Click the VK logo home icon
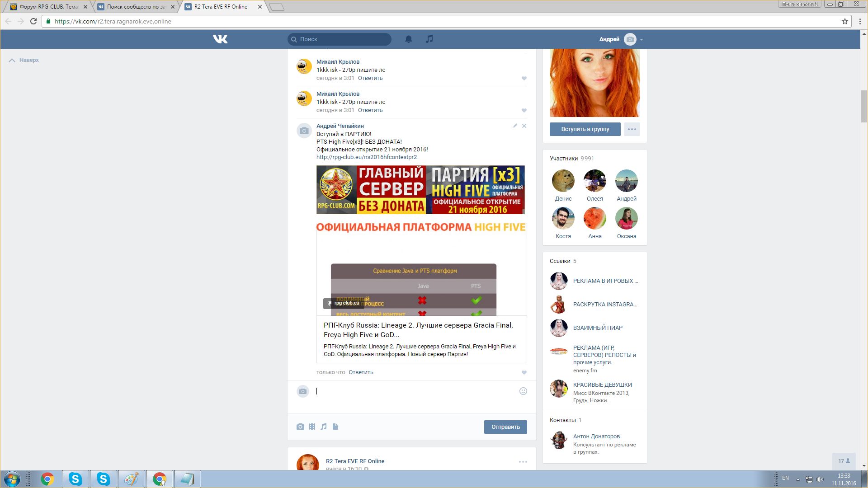868x488 pixels. click(x=220, y=39)
